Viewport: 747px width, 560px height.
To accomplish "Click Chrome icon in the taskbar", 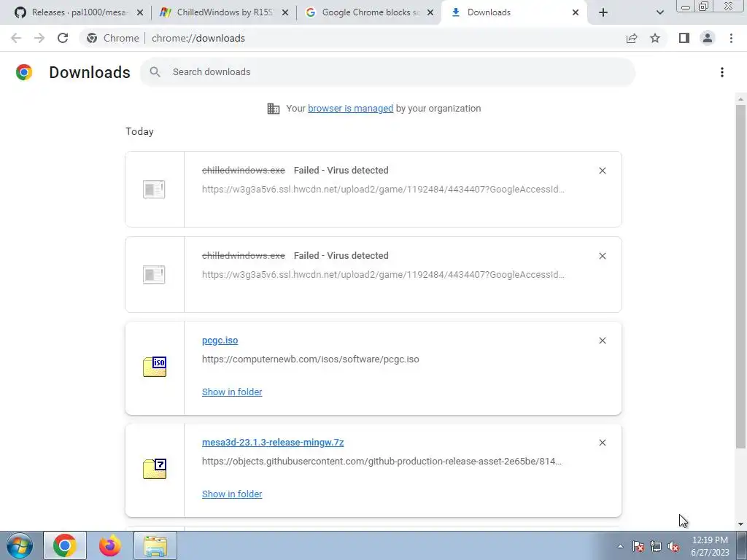I will click(x=65, y=545).
